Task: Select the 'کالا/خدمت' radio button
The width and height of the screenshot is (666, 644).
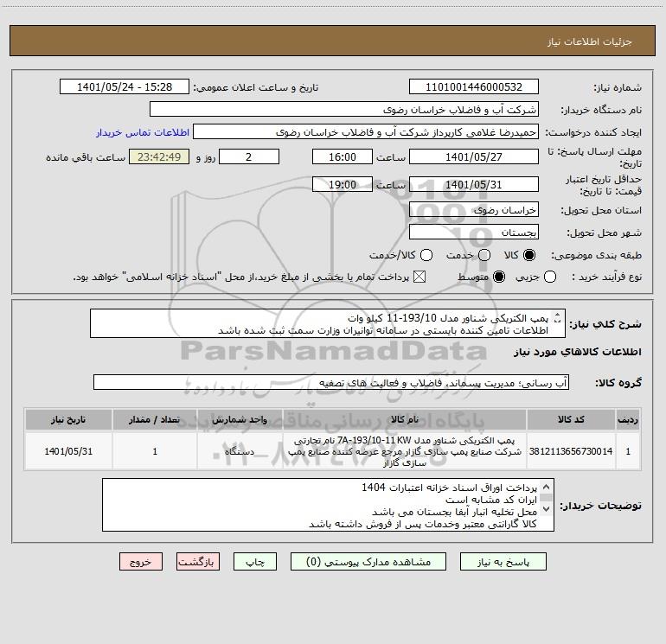Action: coord(426,255)
